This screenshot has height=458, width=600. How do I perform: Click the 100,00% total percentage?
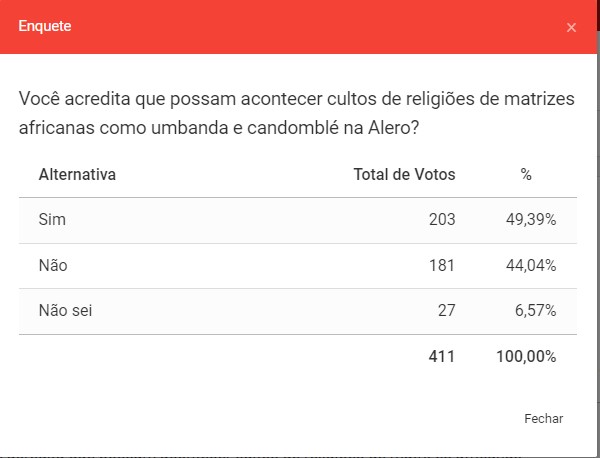pos(526,356)
